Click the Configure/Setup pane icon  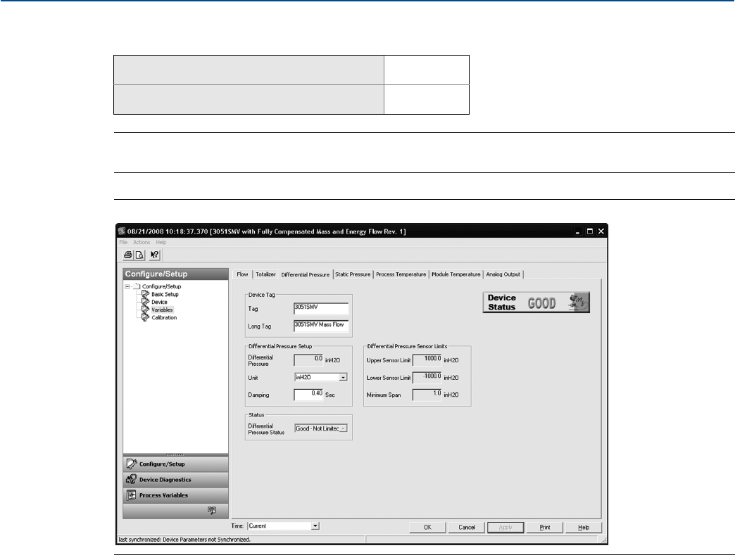point(132,464)
